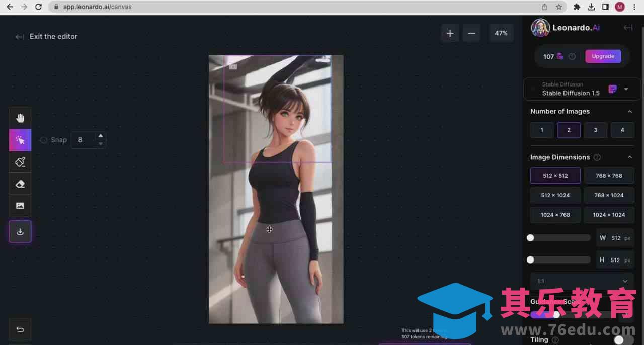Open the Stable Diffusion 1.5 model dropdown
The height and width of the screenshot is (345, 644).
pyautogui.click(x=626, y=89)
